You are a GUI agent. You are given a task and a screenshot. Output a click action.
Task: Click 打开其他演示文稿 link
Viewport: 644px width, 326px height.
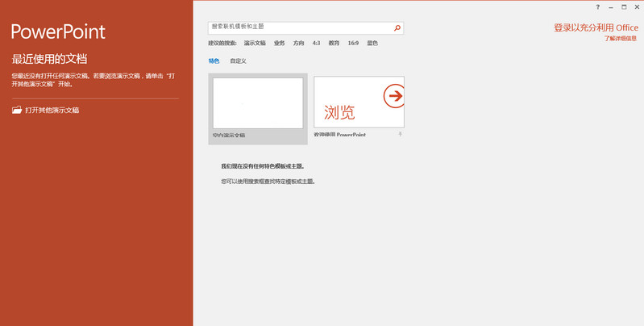(x=52, y=111)
